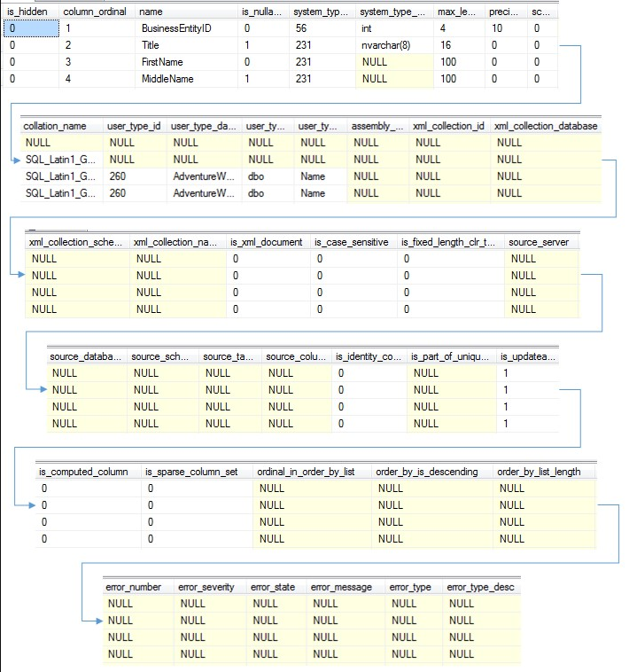Select the MiddleName cell
The image size is (629, 672).
[x=186, y=79]
